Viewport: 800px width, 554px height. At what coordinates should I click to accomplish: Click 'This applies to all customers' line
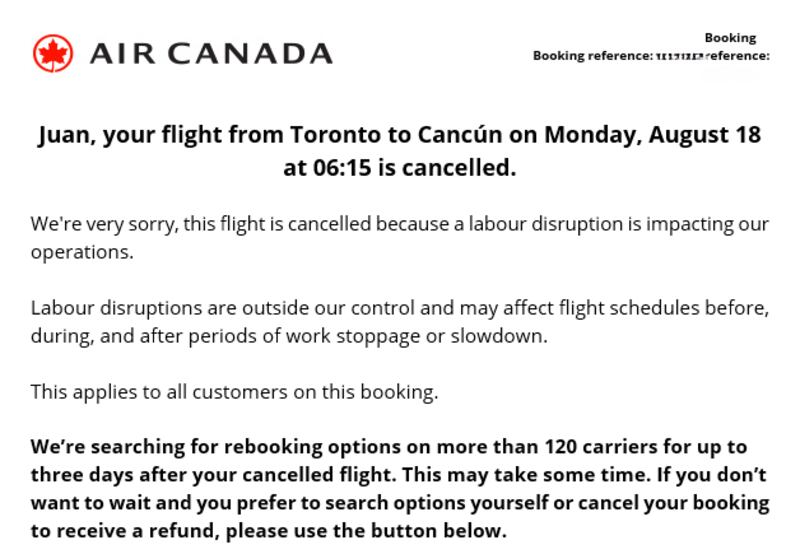[234, 392]
